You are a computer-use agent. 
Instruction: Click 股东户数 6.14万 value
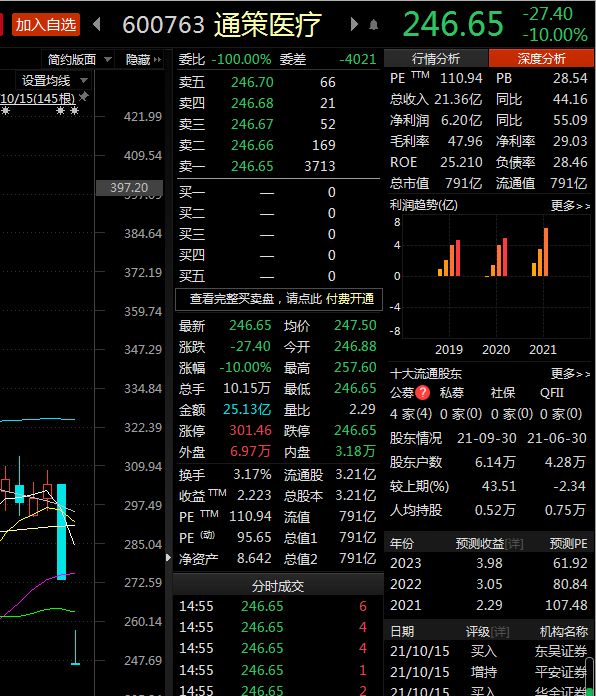[x=495, y=462]
